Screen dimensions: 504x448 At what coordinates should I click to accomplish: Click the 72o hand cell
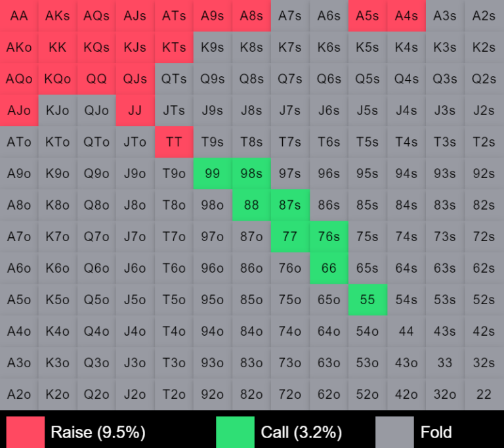pos(290,394)
